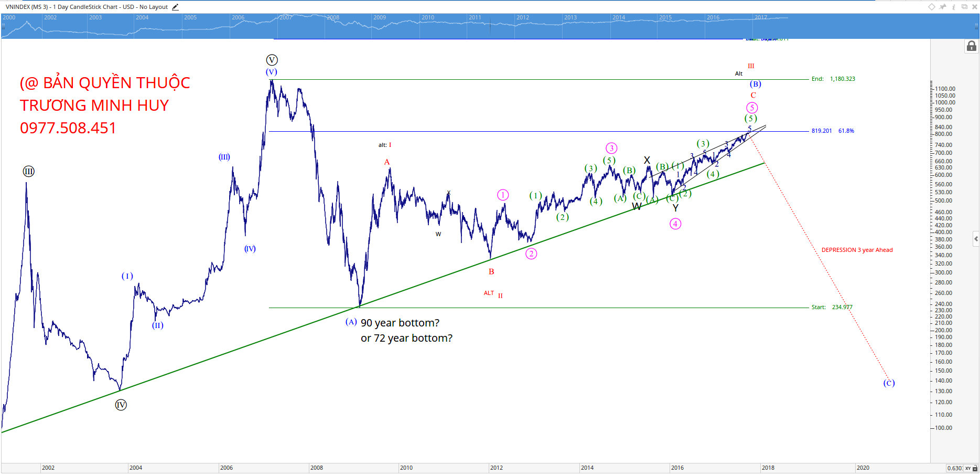Image resolution: width=980 pixels, height=475 pixels.
Task: Grab the left handle of the overview range slider
Action: pos(3,26)
